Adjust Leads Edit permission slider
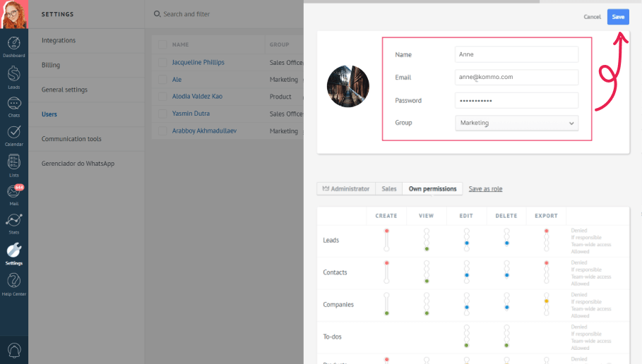Screen dimensions: 642x364 pyautogui.click(x=467, y=240)
